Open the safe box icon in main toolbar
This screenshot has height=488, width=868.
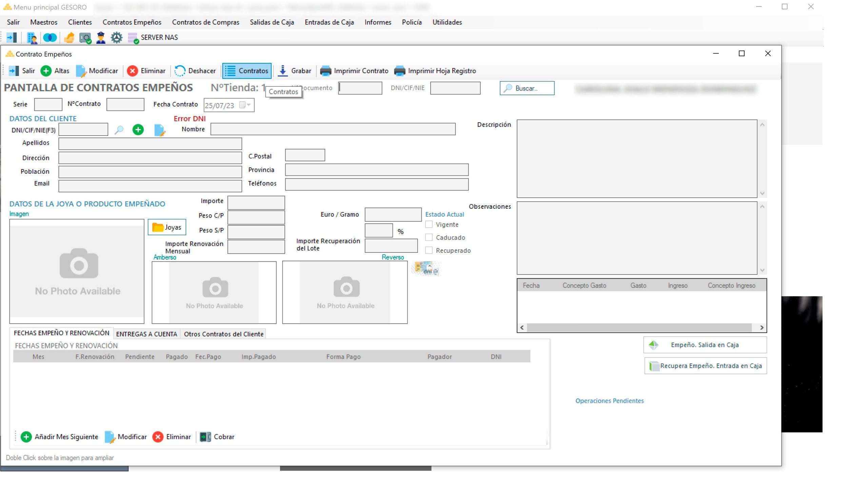tap(85, 38)
